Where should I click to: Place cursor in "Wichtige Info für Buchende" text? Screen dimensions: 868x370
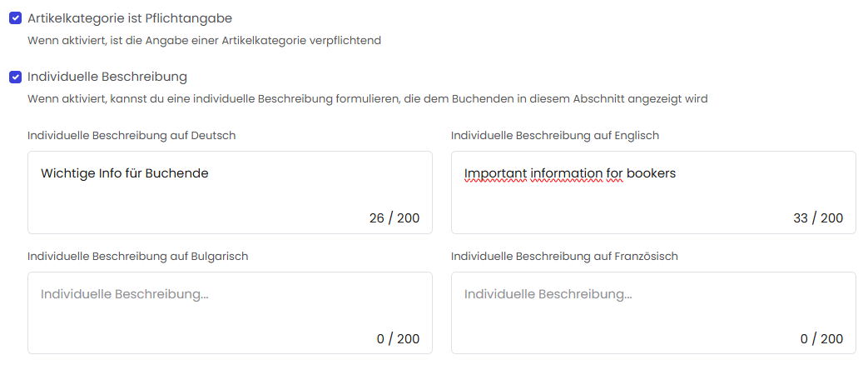click(x=124, y=173)
